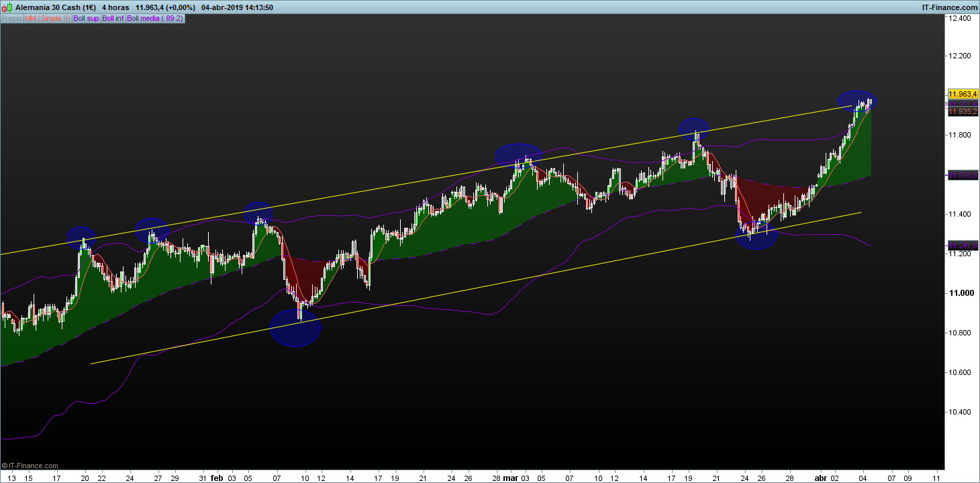Click the purple 11.241 lower band price tag
Image resolution: width=980 pixels, height=483 pixels.
coord(962,246)
